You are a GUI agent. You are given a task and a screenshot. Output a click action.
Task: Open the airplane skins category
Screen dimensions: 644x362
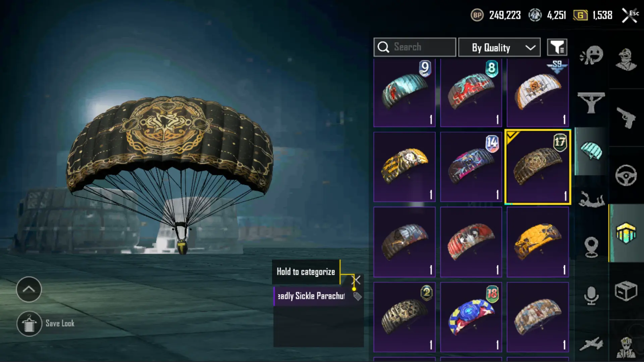591,344
